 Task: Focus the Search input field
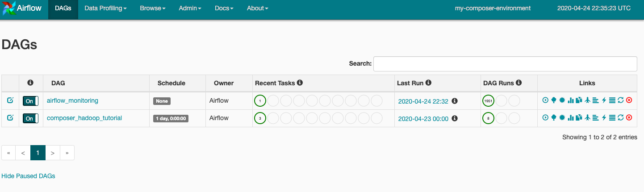coord(505,64)
